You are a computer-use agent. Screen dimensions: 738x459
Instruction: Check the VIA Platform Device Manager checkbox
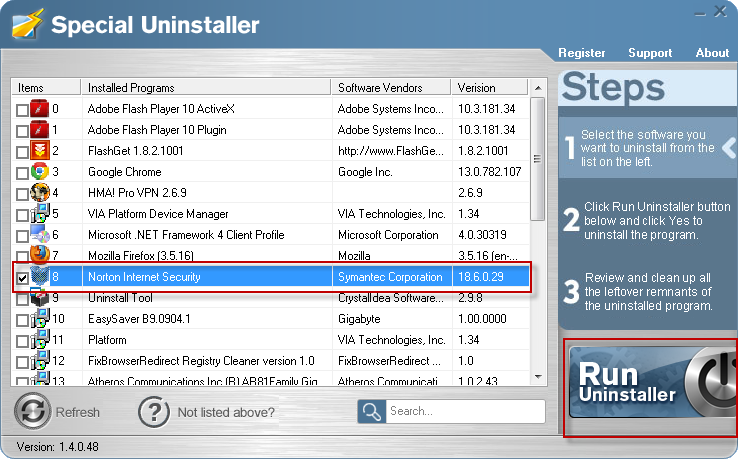(x=22, y=215)
